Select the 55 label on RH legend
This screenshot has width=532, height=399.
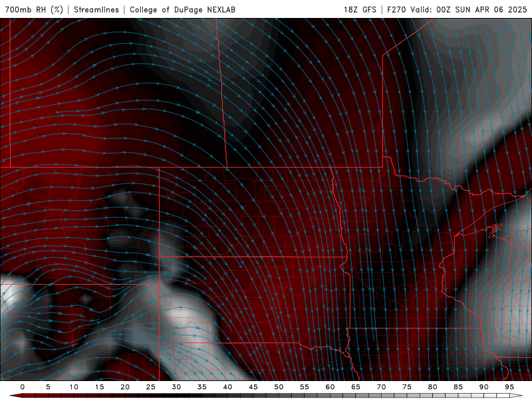tap(305, 387)
